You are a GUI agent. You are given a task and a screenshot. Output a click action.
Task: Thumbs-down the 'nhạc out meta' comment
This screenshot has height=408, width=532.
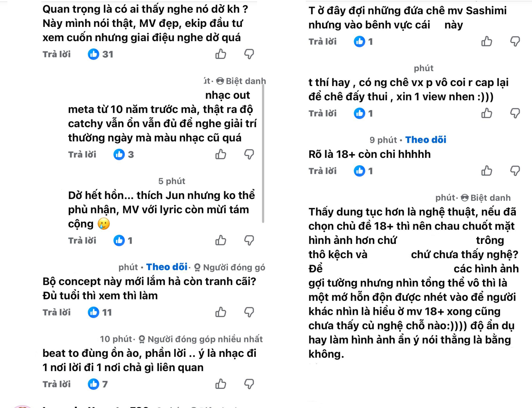tap(249, 154)
